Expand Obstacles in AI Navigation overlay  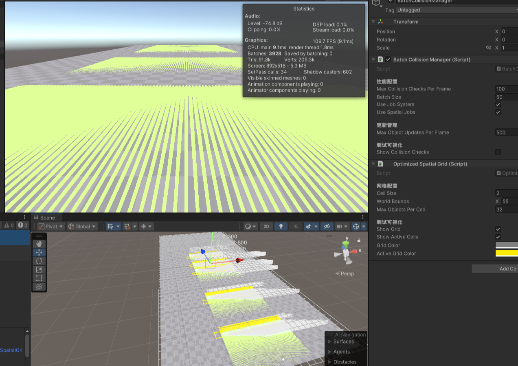[x=329, y=362]
